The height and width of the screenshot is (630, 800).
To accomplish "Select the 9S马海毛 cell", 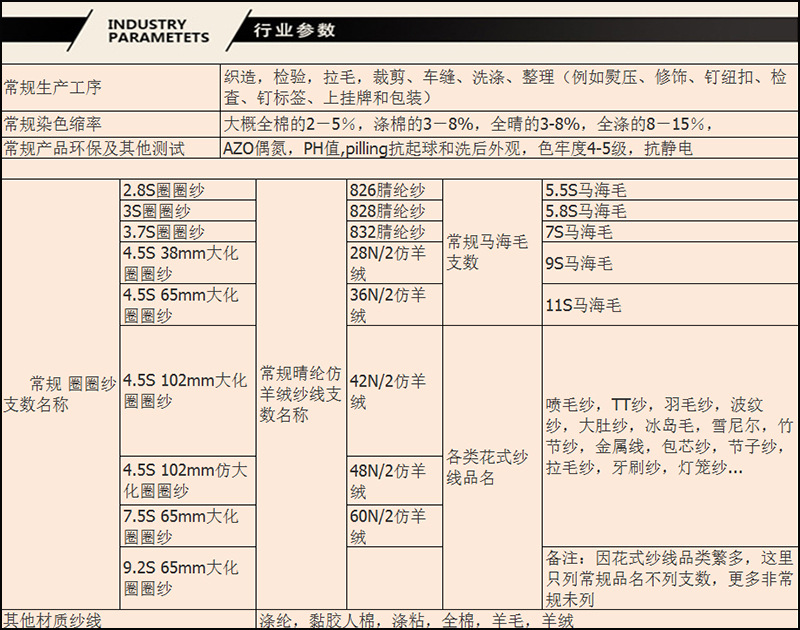I will [x=670, y=263].
